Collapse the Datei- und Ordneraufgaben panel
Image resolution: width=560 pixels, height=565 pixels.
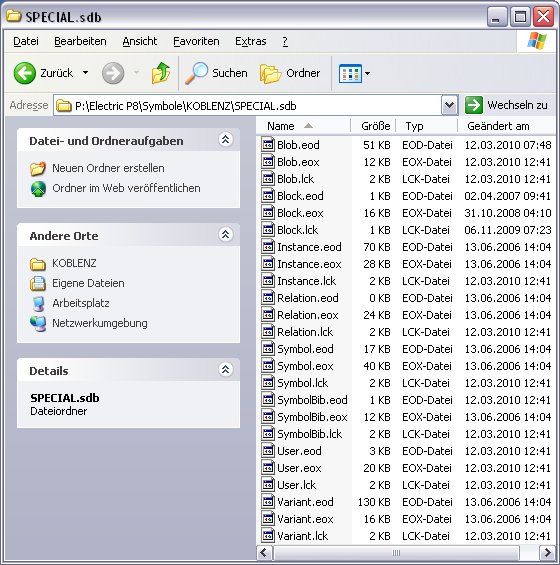click(x=226, y=139)
